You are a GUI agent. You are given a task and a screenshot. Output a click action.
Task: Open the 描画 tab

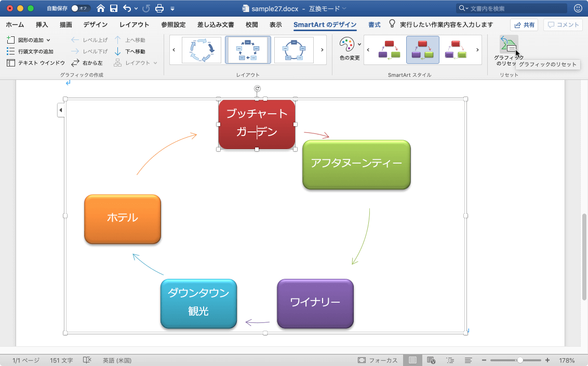[65, 25]
